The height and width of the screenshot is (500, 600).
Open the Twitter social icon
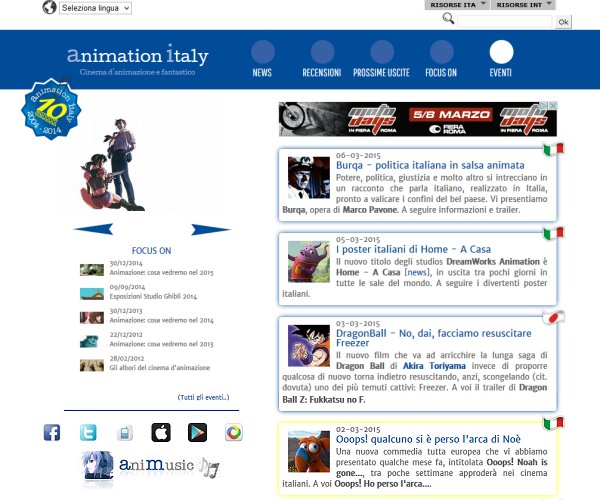(88, 433)
